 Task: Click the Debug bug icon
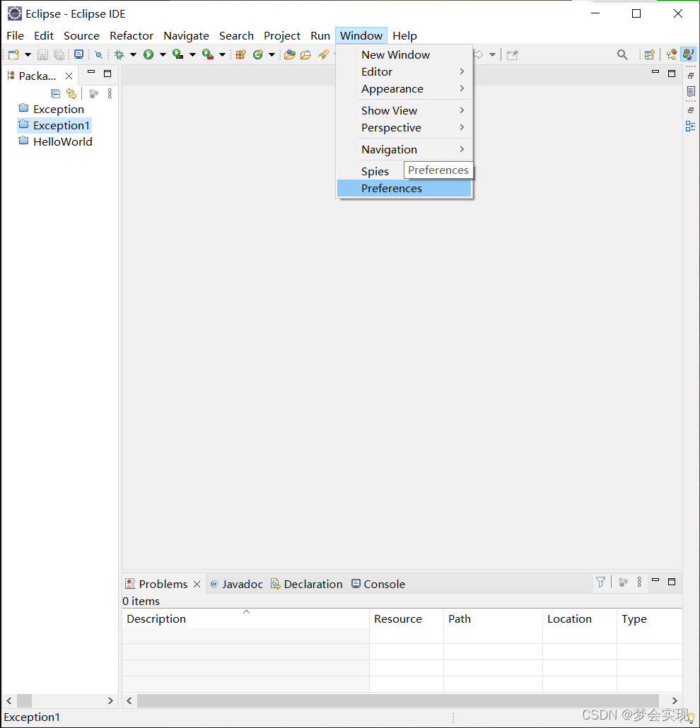[x=119, y=55]
